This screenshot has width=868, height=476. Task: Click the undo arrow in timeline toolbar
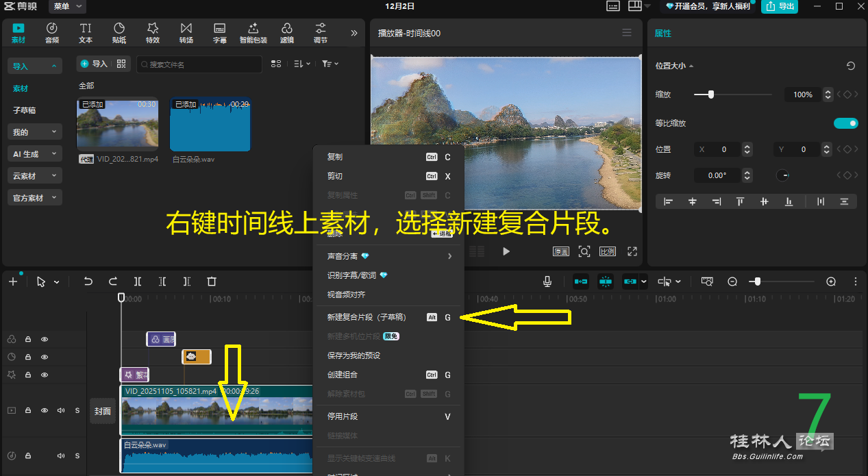(88, 281)
